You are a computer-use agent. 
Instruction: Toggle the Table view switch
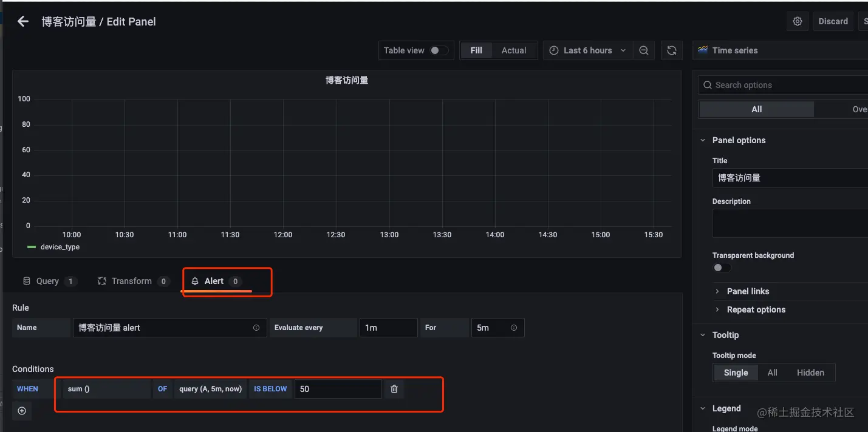pos(439,50)
